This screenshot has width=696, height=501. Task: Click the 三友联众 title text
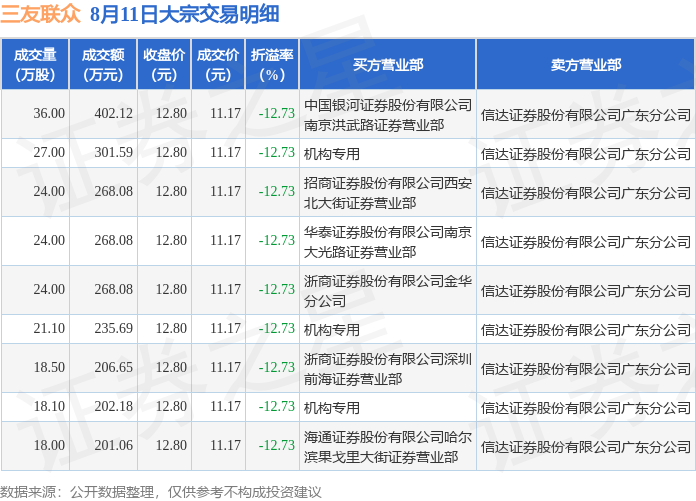[x=41, y=14]
